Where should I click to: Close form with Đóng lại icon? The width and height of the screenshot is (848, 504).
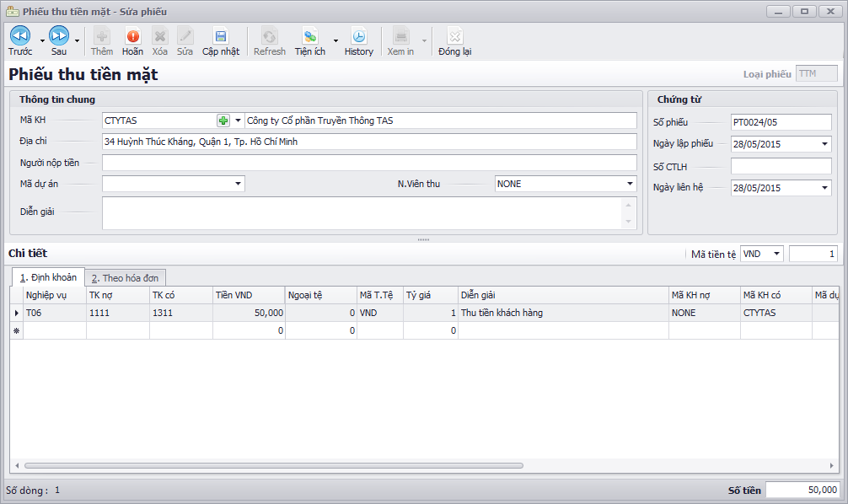(454, 36)
